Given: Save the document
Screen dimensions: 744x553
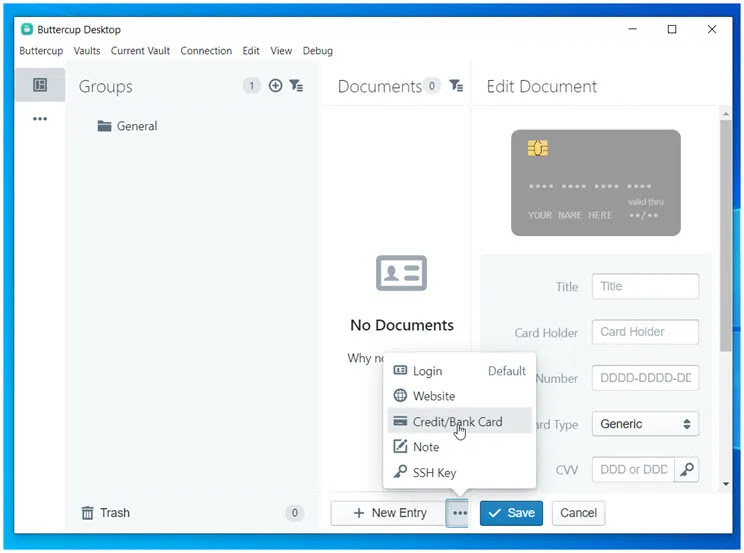Looking at the screenshot, I should click(x=511, y=513).
